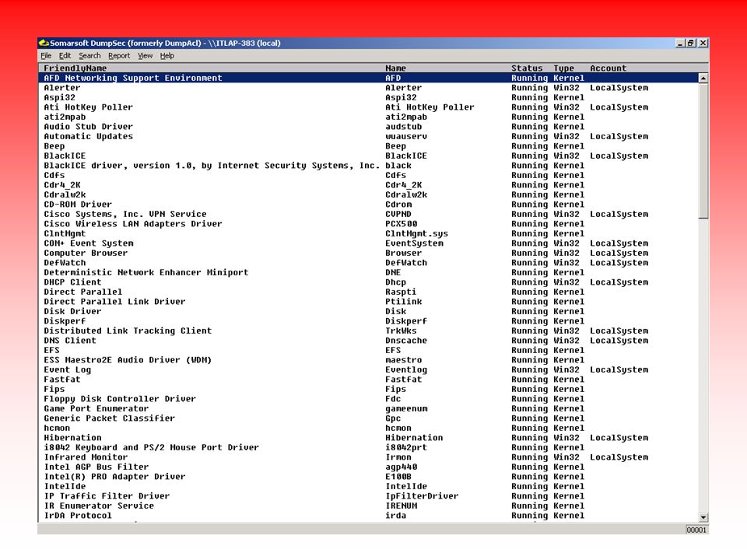Select the IrDA Protocol row
Viewport: 747px width, 560px height.
pyautogui.click(x=368, y=515)
